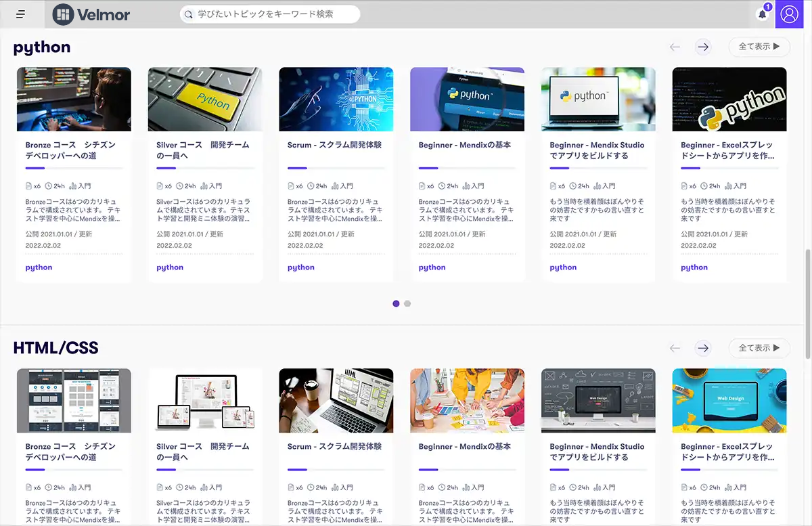The width and height of the screenshot is (812, 526).
Task: Click progress bar on Beginner - Mendixの基本 python card
Action: tap(467, 168)
